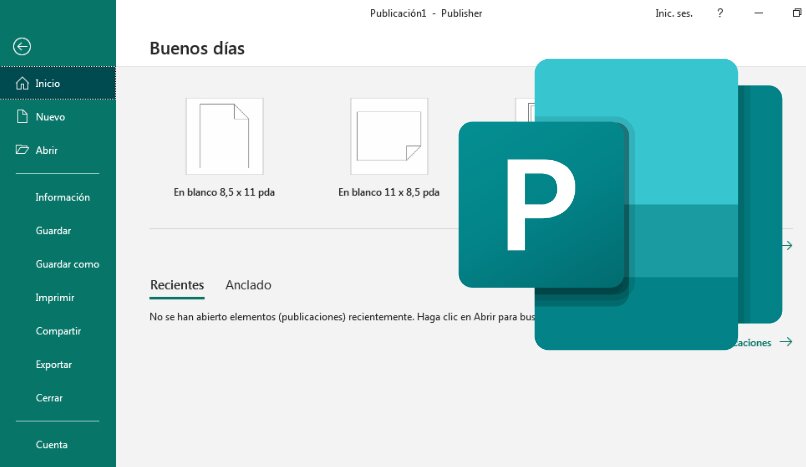Select the En blanco 8,5 x 11 pda template
The width and height of the screenshot is (806, 467).
click(224, 148)
